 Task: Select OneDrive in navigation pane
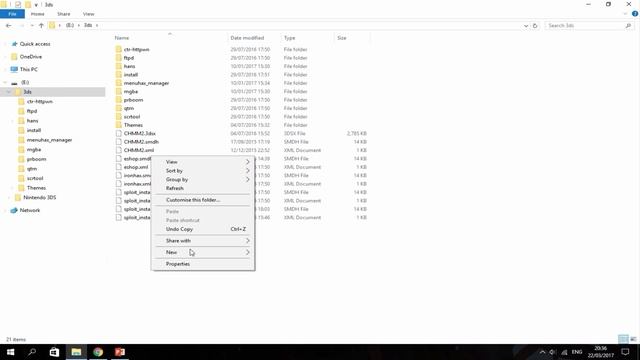coord(31,57)
